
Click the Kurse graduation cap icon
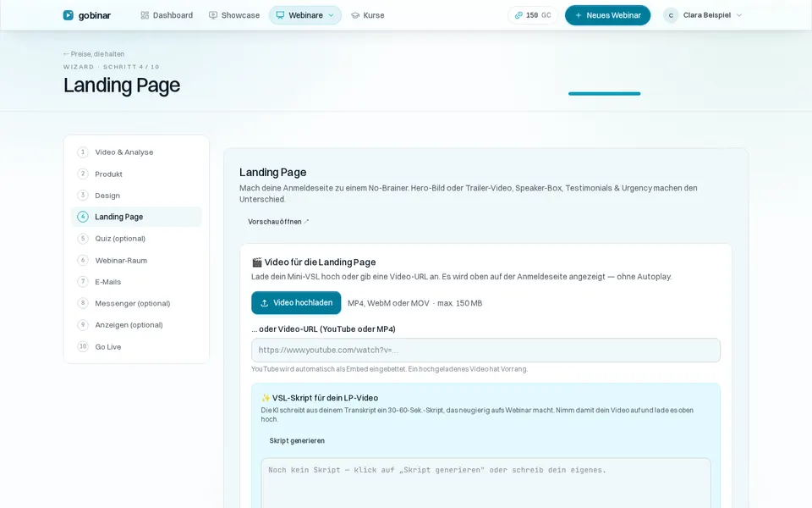tap(355, 15)
